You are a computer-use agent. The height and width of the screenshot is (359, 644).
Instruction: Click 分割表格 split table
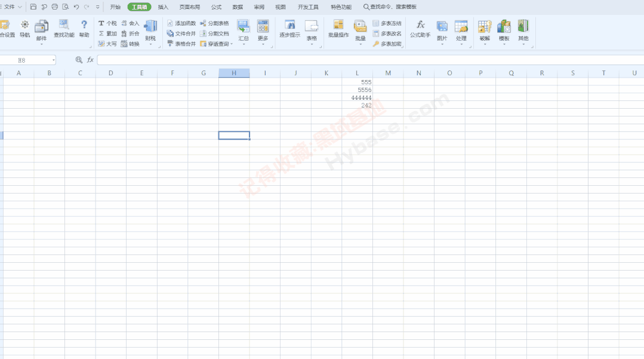214,23
